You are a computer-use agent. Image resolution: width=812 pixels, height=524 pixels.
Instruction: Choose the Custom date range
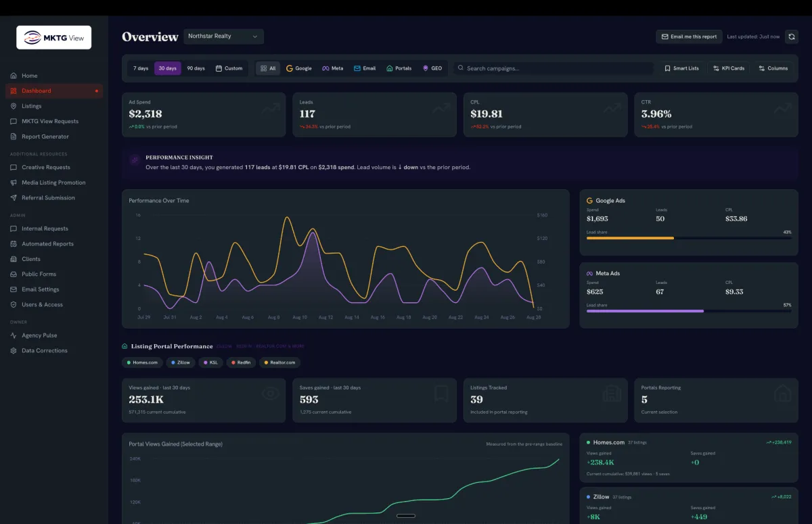[x=229, y=68]
